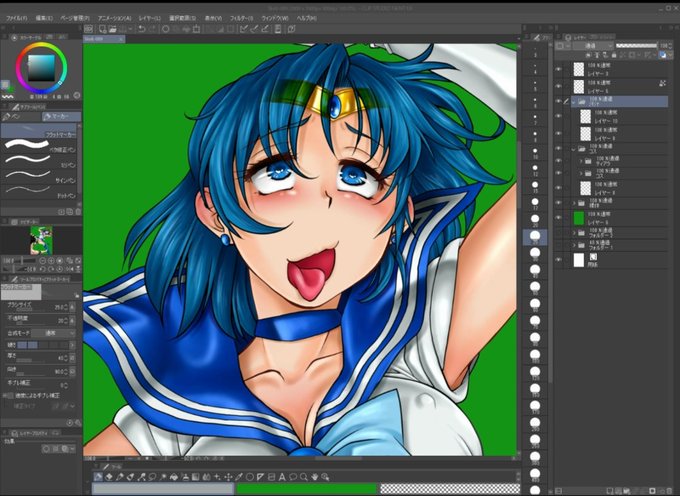Open the ファイル menu
This screenshot has width=680, height=496.
(x=16, y=18)
